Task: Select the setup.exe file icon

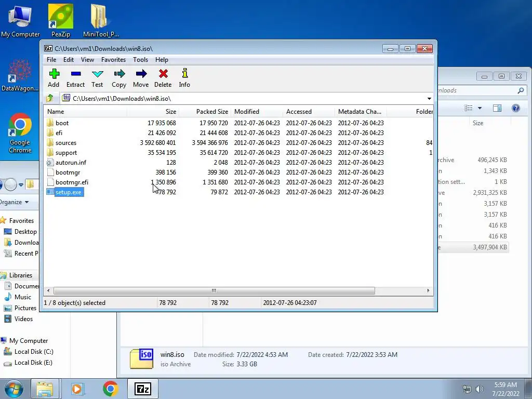Action: coord(50,192)
